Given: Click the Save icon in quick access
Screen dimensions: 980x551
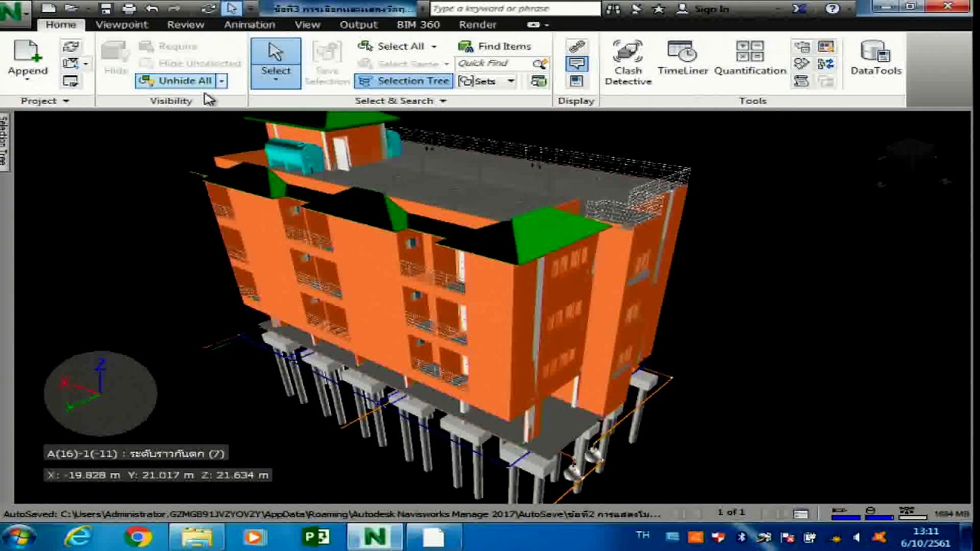Looking at the screenshot, I should click(106, 8).
